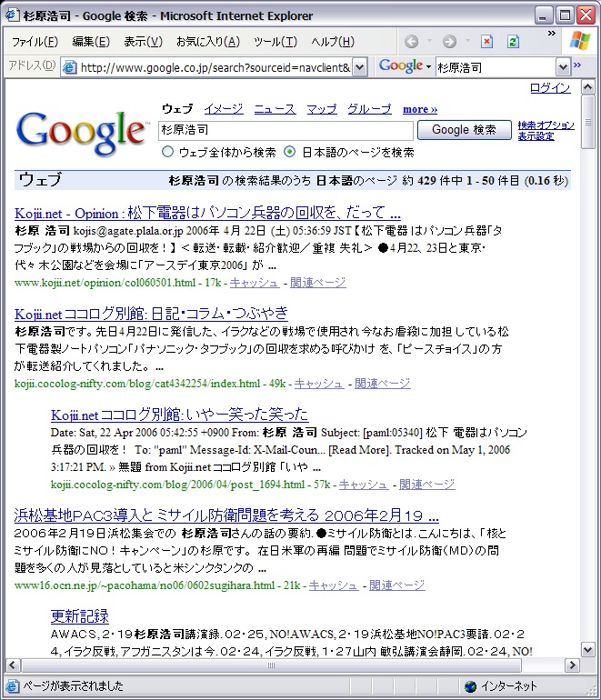The image size is (601, 700).
Task: Switch to the イメージ search link
Action: click(224, 109)
